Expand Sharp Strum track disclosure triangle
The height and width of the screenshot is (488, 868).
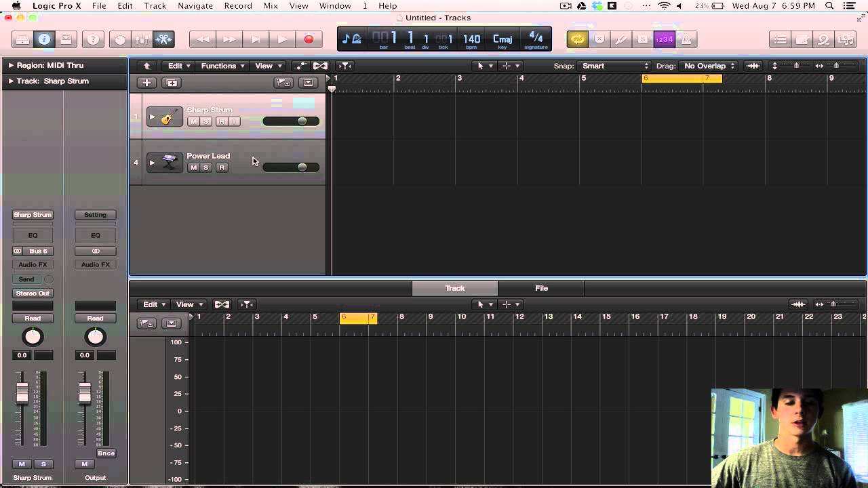(152, 117)
